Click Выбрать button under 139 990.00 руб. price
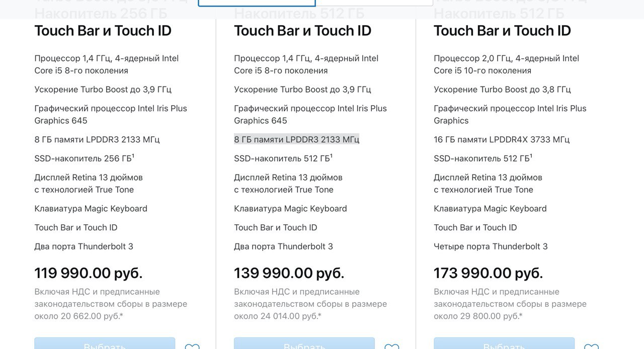644x349 pixels. pos(304,343)
